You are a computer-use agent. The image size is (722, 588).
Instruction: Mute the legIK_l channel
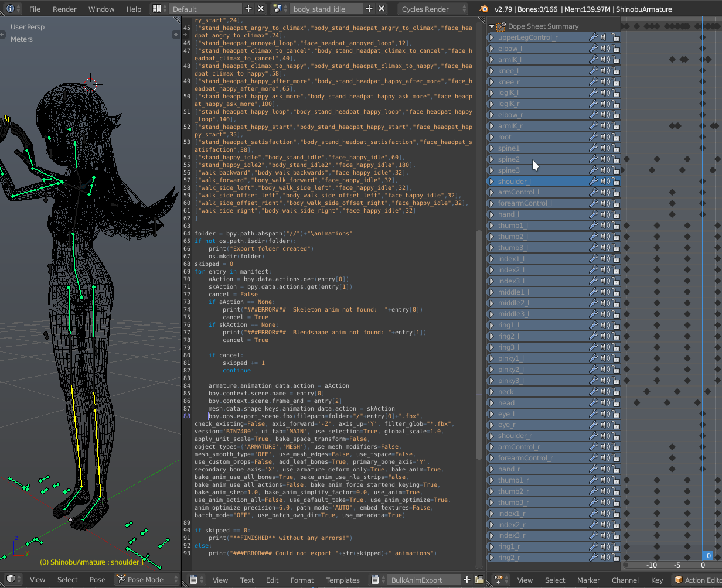605,93
